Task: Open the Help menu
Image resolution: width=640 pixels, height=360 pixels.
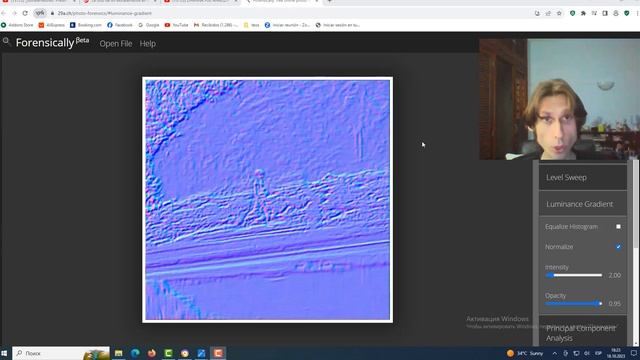Action: tap(148, 44)
